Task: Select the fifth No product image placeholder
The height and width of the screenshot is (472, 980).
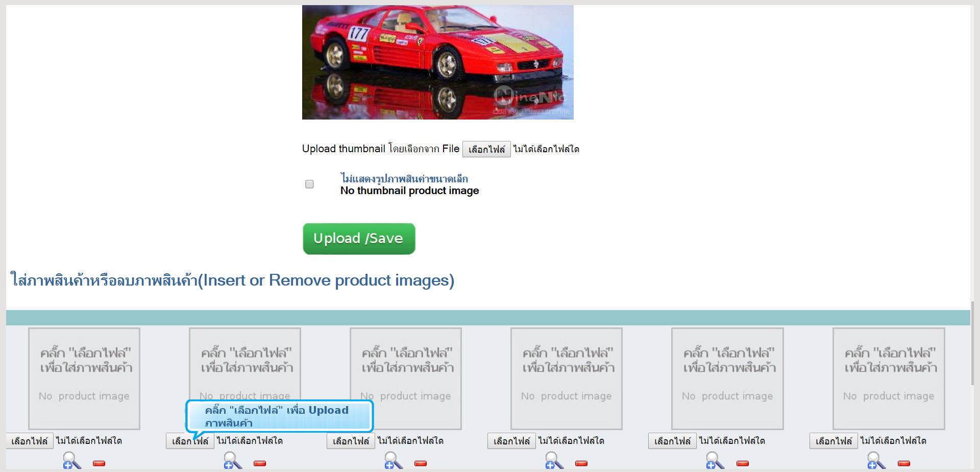Action: click(727, 379)
